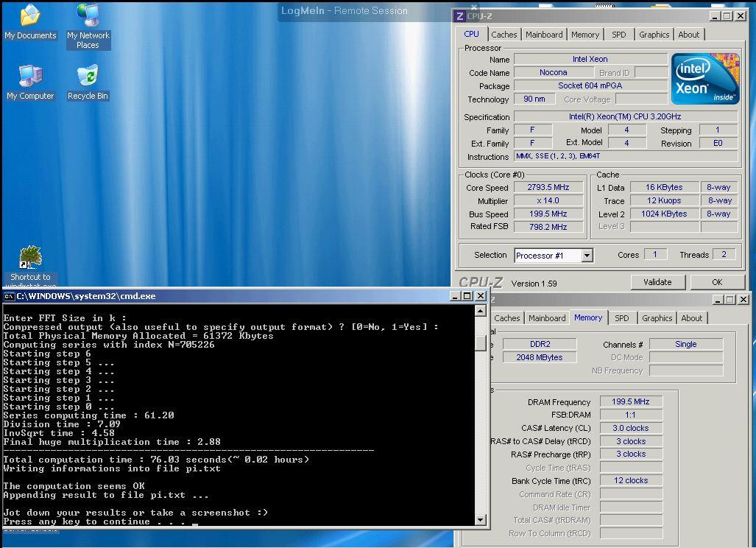Click cmd.exe scrollbar up arrow
This screenshot has height=548, width=756.
480,311
